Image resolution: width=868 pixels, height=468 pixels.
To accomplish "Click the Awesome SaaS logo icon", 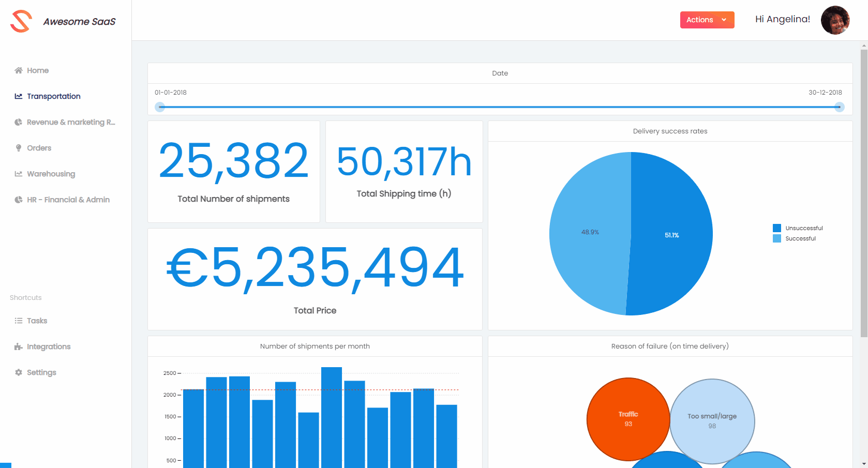I will point(21,21).
